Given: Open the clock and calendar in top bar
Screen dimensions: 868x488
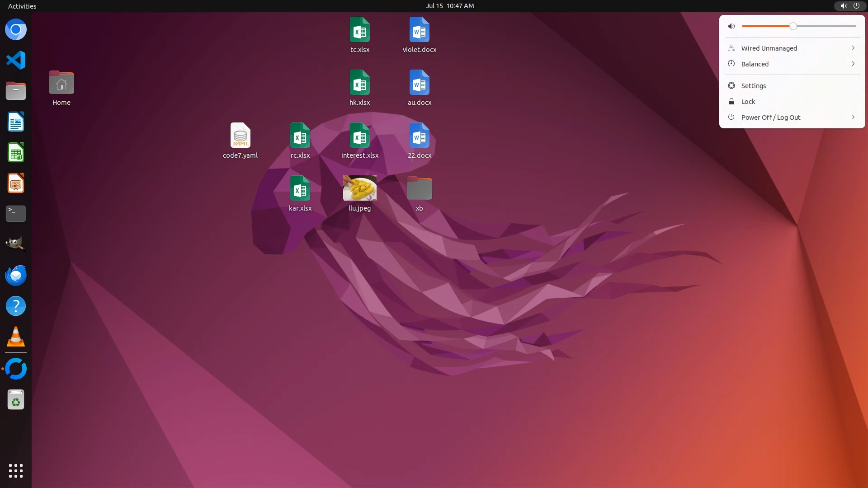Looking at the screenshot, I should (x=449, y=6).
